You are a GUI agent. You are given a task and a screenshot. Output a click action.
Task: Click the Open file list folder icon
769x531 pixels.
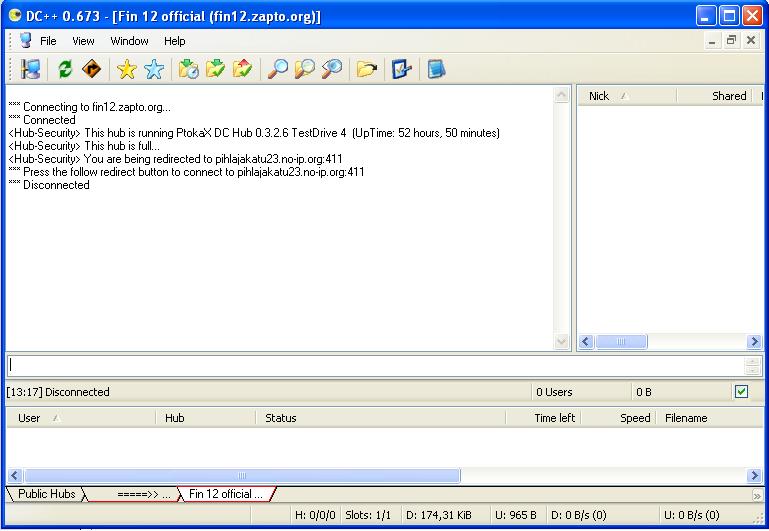367,69
